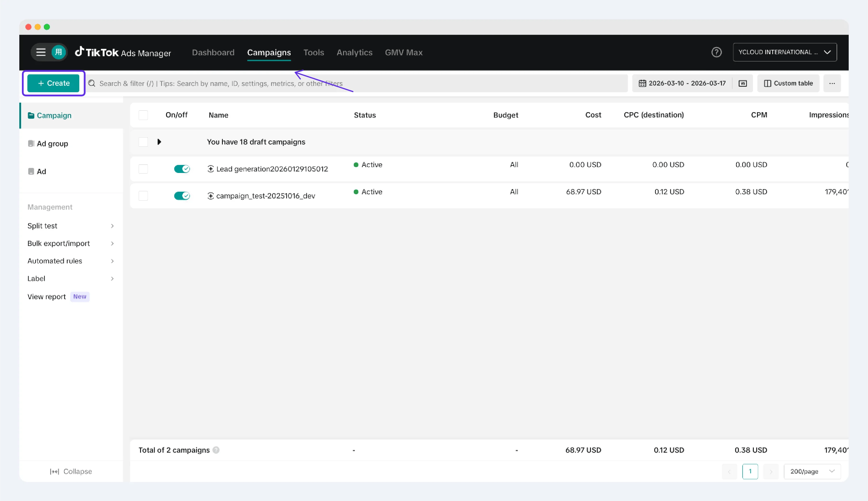Tick the checkbox for campaign_test-20251016_dev
The height and width of the screenshot is (501, 868).
point(143,196)
